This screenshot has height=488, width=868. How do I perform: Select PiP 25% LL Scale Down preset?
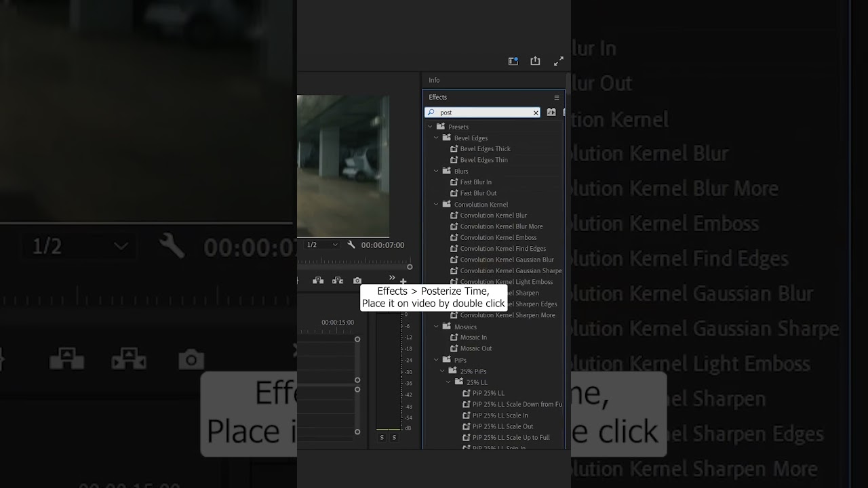point(517,405)
